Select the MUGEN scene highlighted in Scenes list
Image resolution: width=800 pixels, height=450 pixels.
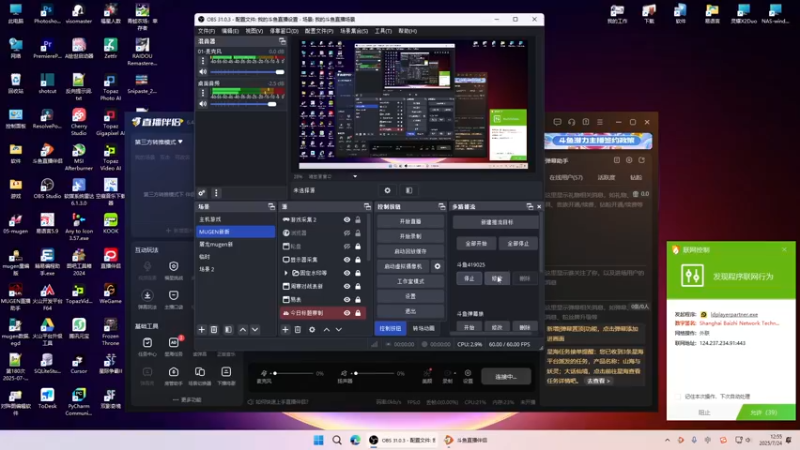point(236,232)
